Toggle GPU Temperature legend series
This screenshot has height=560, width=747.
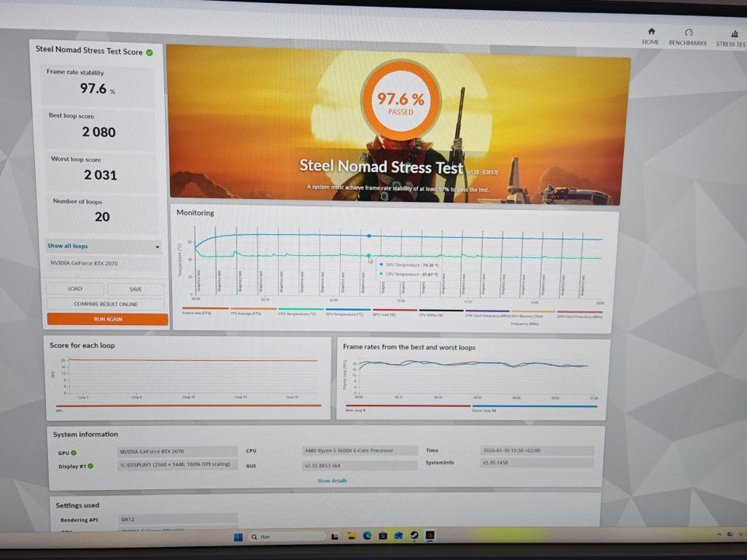click(348, 313)
